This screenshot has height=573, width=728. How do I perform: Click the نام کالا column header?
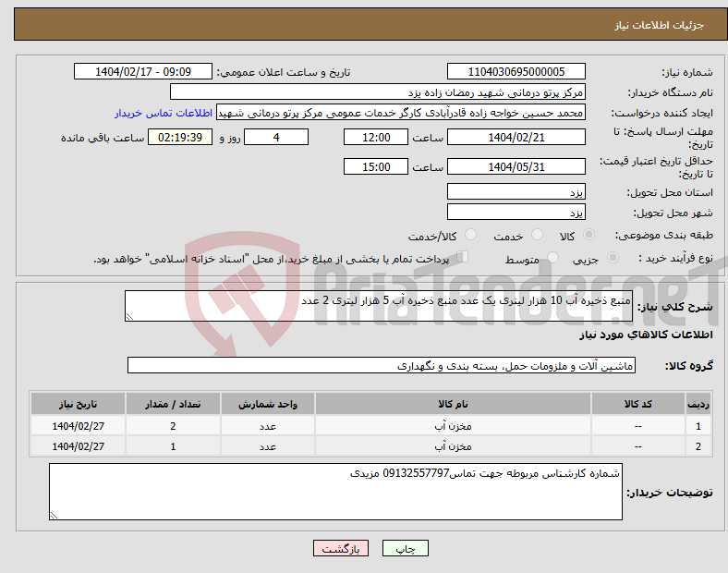coord(453,404)
